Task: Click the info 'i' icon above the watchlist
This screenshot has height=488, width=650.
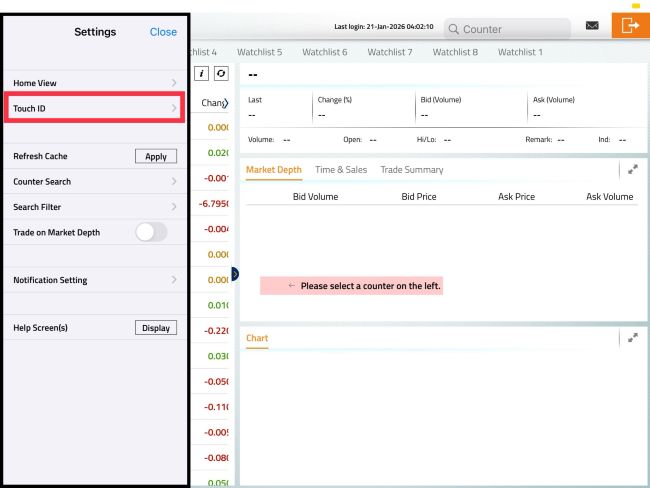Action: click(x=202, y=73)
